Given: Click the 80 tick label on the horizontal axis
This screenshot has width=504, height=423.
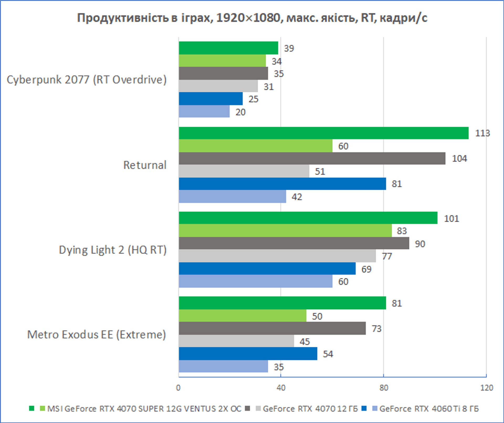Looking at the screenshot, I should (384, 388).
